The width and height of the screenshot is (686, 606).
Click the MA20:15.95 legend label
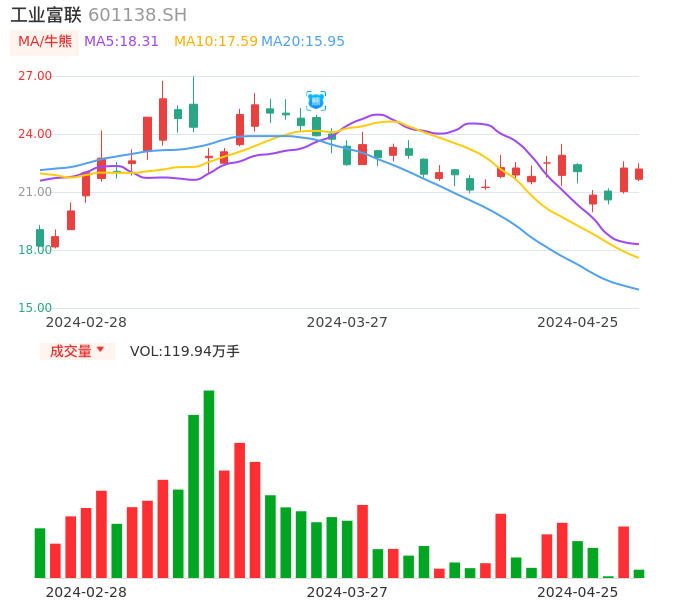303,42
